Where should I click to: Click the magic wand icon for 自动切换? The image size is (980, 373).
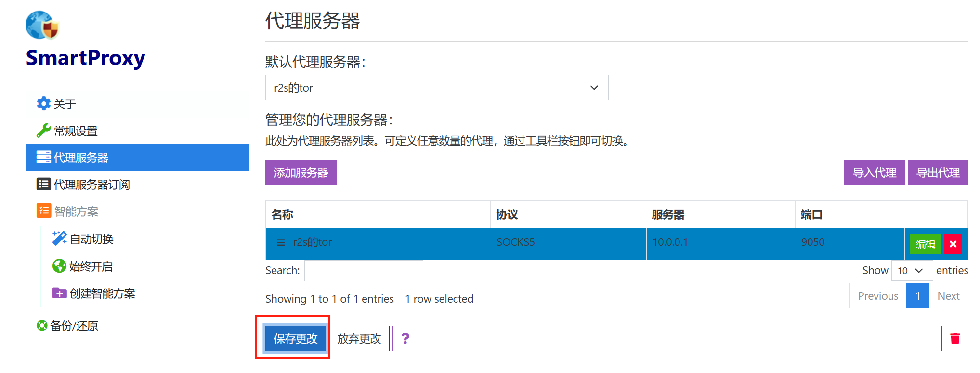coord(59,239)
